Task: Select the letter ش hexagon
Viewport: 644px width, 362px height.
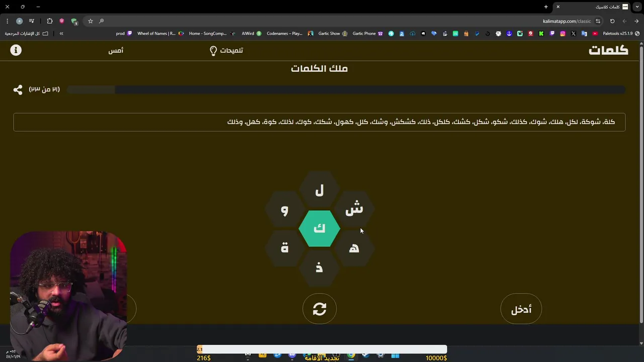Action: [354, 209]
